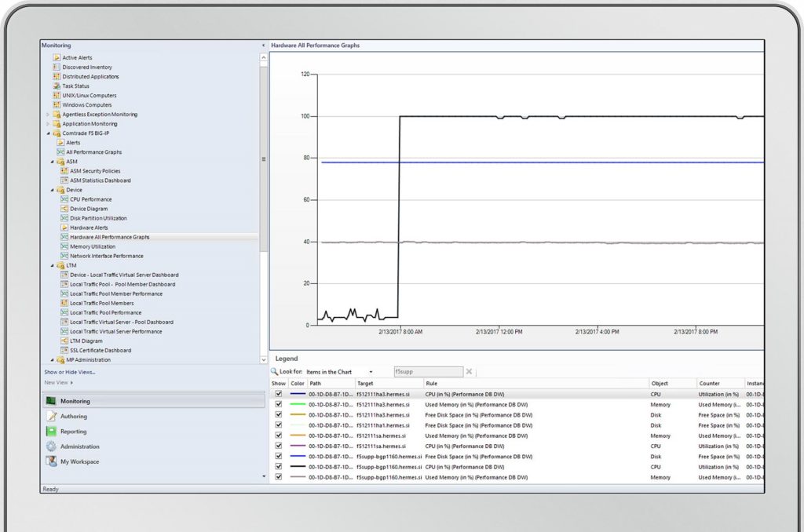
Task: Click blue color line of f512111ha3 CPU
Action: coord(298,394)
